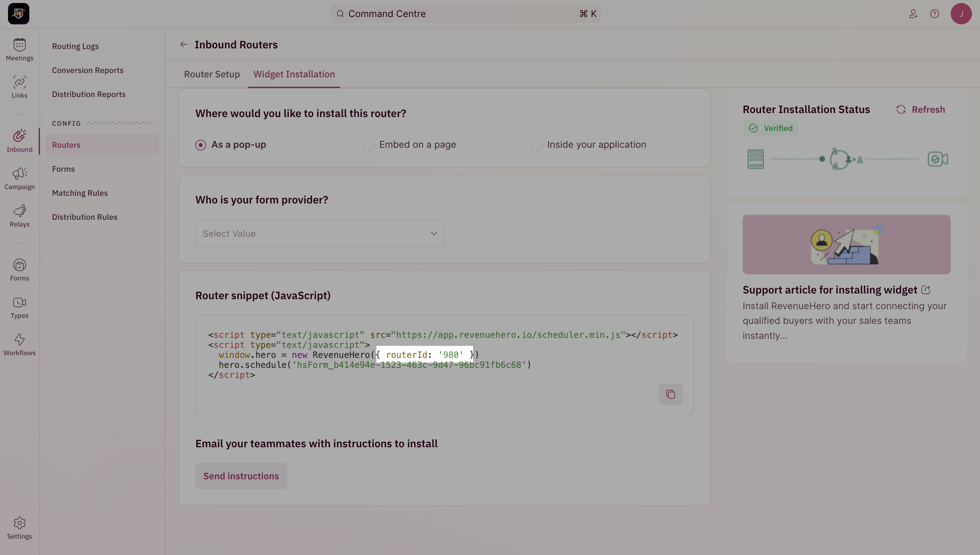Open Distribution Reports menu item
The image size is (980, 555).
pos(89,94)
